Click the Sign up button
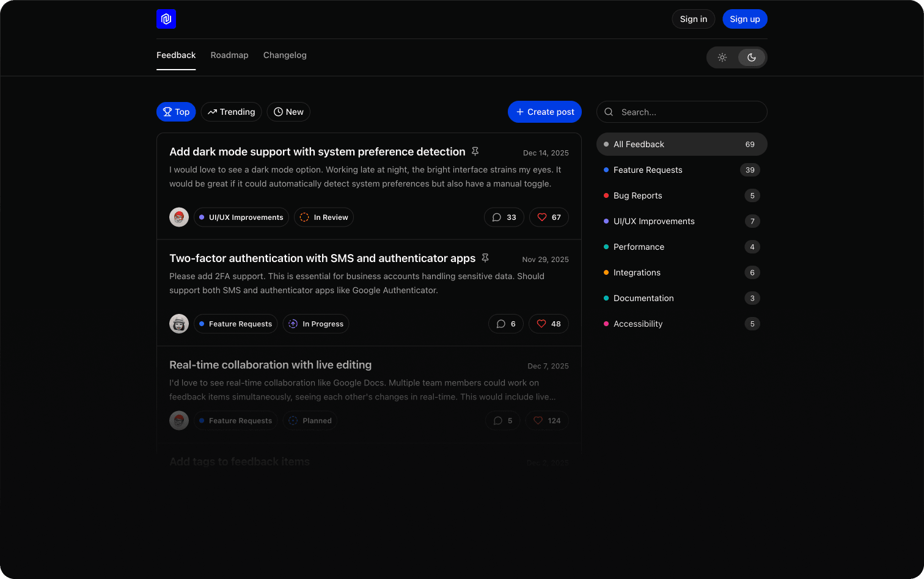The height and width of the screenshot is (579, 924). [745, 19]
